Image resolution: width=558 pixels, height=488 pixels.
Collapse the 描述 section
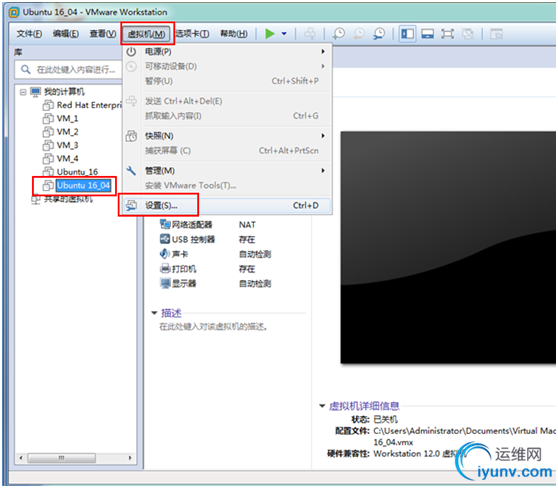(154, 313)
